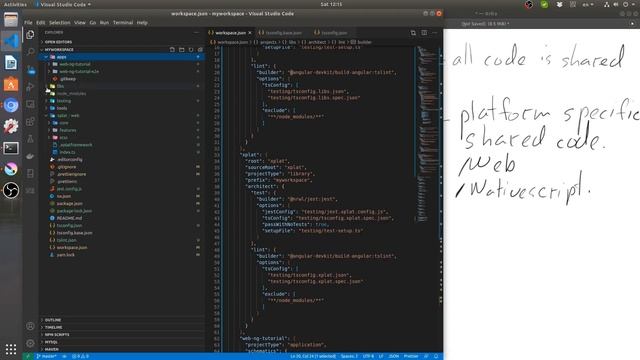Expand the NPM SCRIPTS panel

(122, 335)
